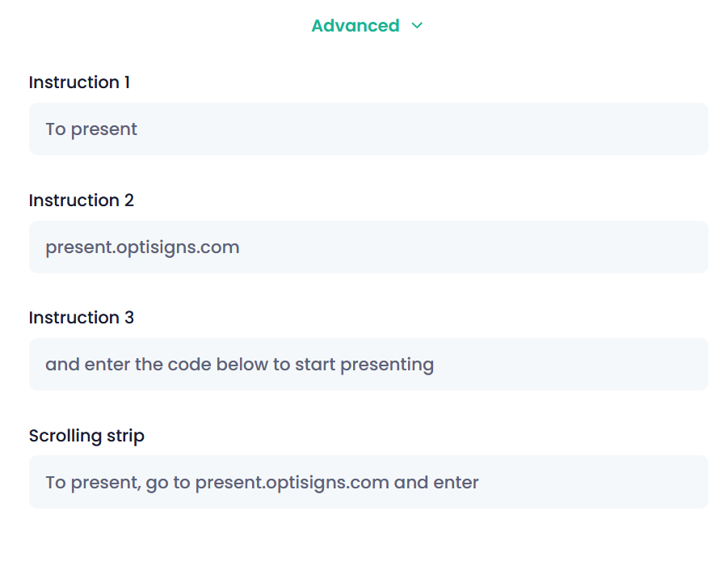Edit the Scrolling strip text field
The image size is (728, 566).
pyautogui.click(x=368, y=482)
